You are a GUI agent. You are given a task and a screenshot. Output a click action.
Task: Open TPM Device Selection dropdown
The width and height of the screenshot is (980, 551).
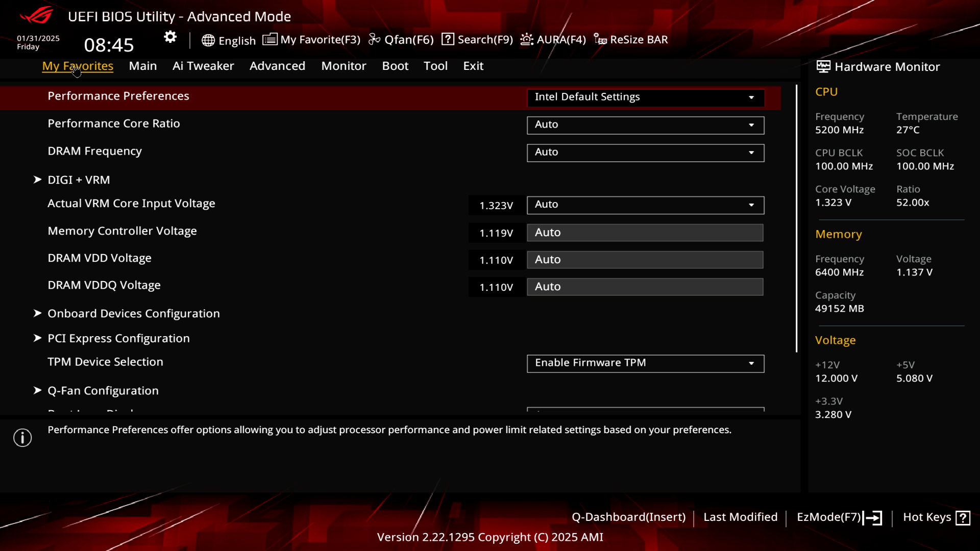645,363
